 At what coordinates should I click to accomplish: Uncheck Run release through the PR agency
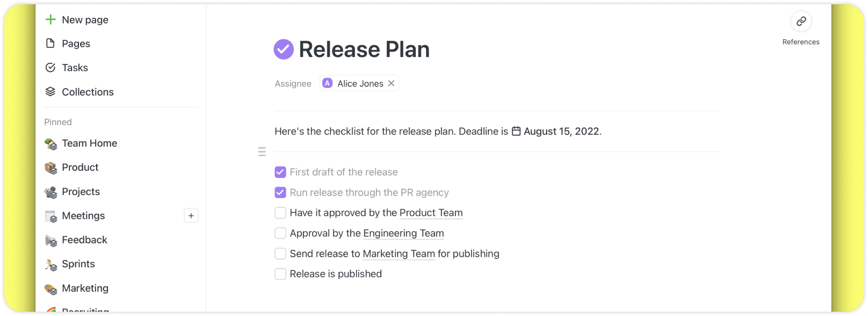(280, 192)
